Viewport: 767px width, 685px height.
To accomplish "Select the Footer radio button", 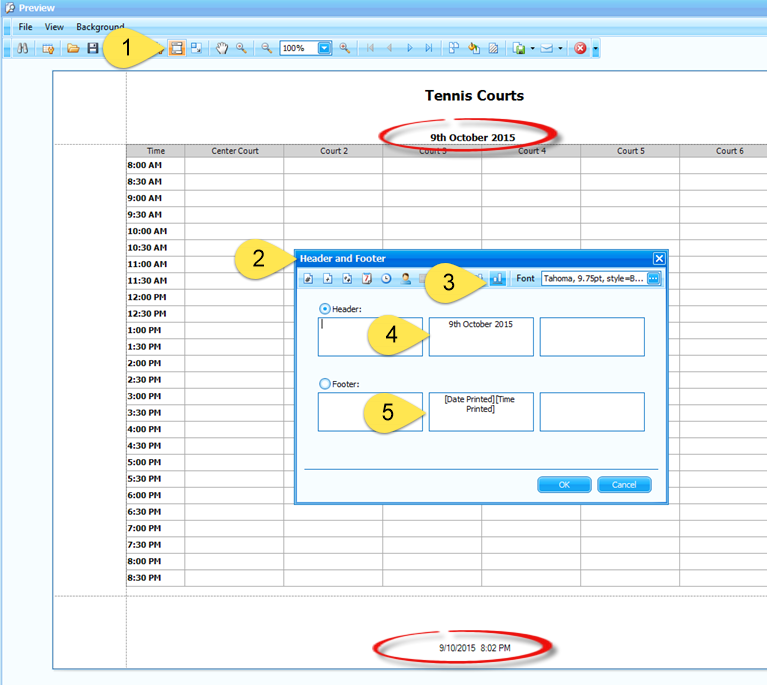I will click(324, 384).
